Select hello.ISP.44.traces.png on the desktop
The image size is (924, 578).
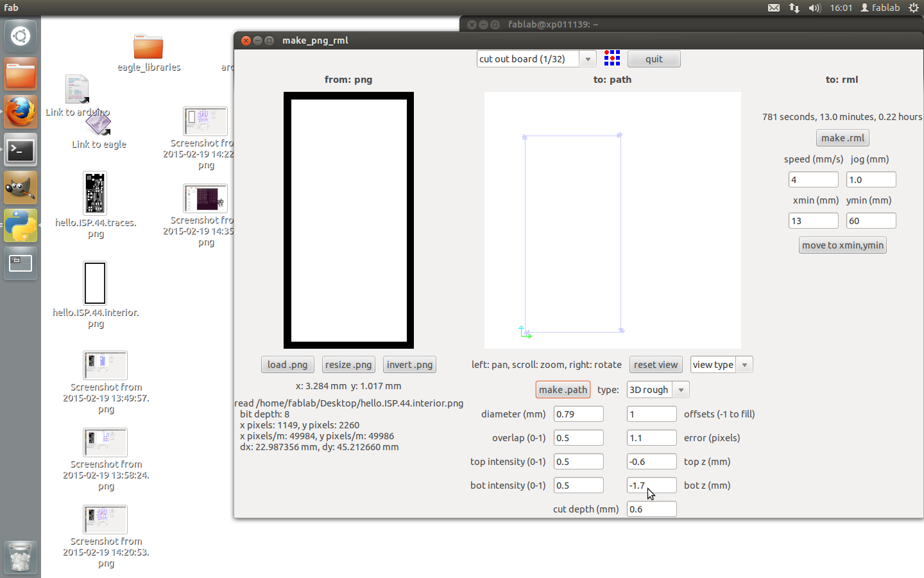point(95,206)
